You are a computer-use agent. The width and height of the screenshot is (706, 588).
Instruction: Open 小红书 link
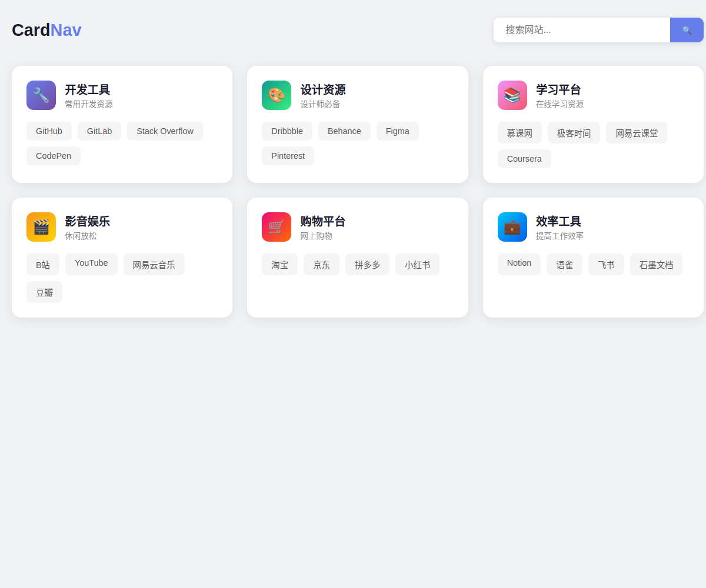(417, 265)
